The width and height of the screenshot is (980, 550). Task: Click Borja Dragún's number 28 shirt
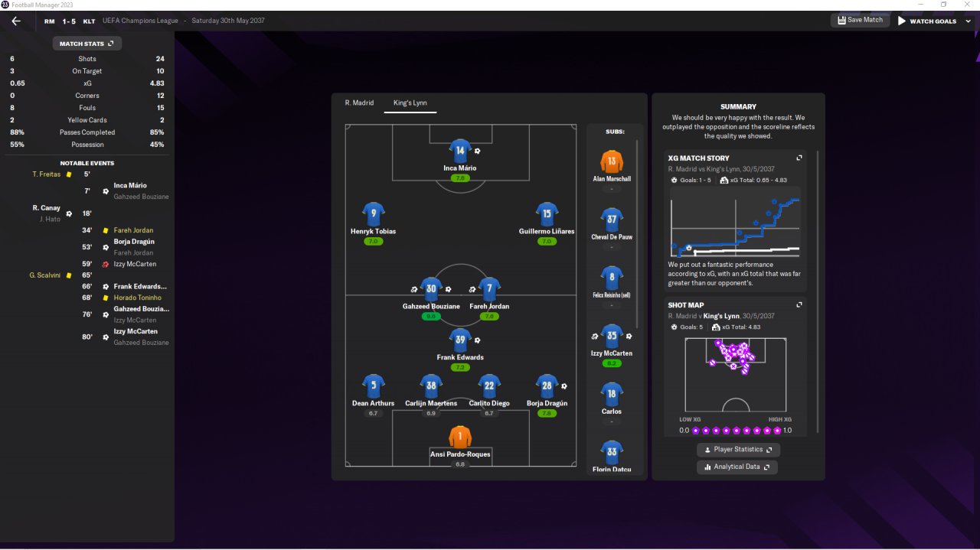[x=547, y=386]
